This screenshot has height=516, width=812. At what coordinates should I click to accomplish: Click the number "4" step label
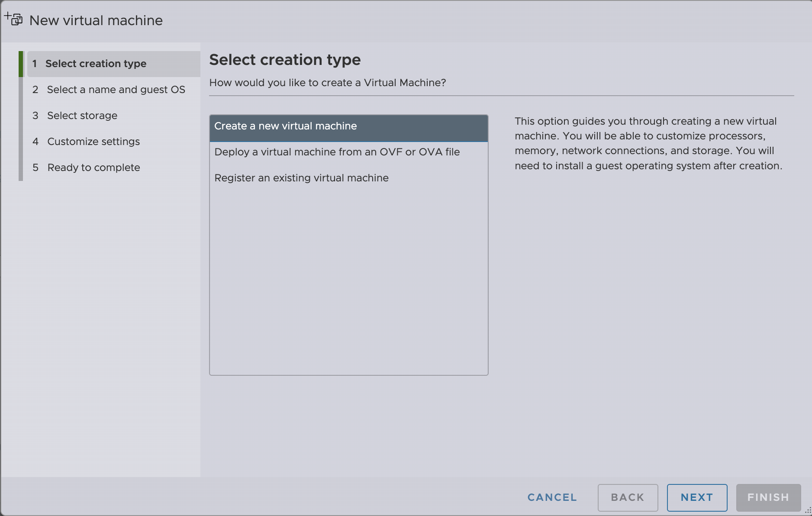[35, 142]
